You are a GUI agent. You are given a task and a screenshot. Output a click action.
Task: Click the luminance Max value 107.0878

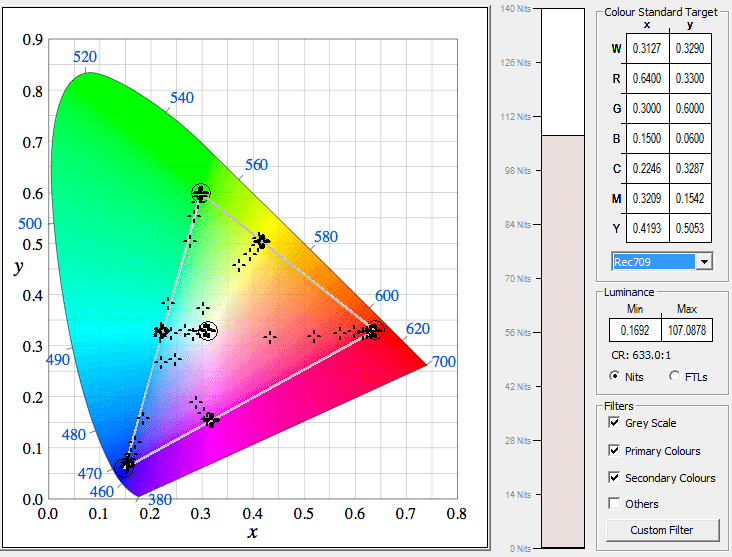[687, 330]
